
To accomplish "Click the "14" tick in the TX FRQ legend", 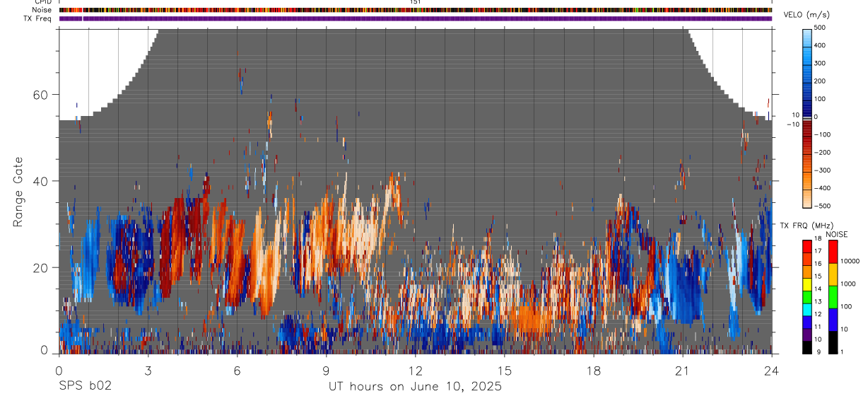I will coord(819,290).
